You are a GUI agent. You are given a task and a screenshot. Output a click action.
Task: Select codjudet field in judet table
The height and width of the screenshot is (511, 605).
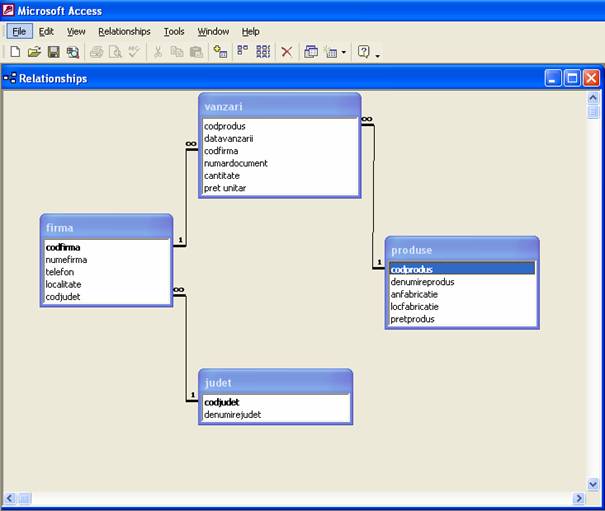click(x=222, y=402)
